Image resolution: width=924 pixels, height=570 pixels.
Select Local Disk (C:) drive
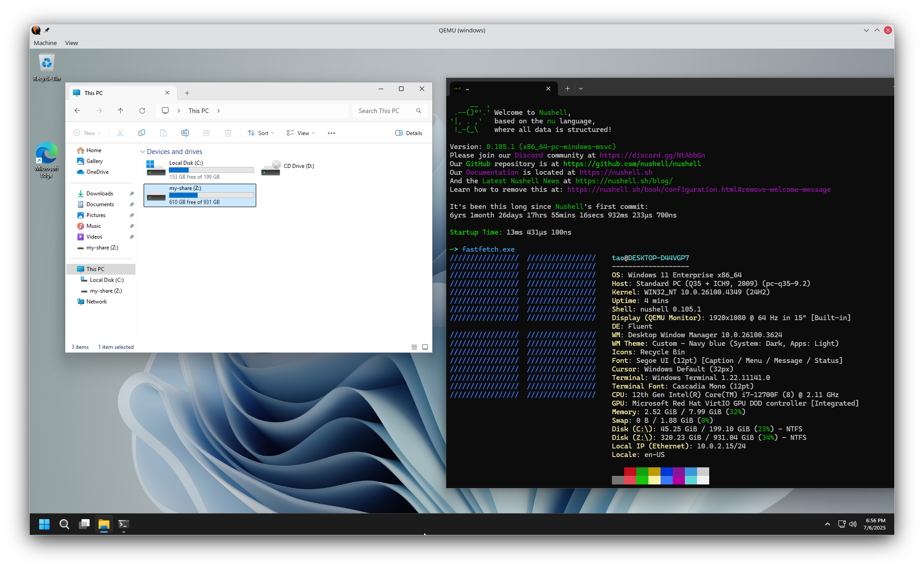click(200, 170)
